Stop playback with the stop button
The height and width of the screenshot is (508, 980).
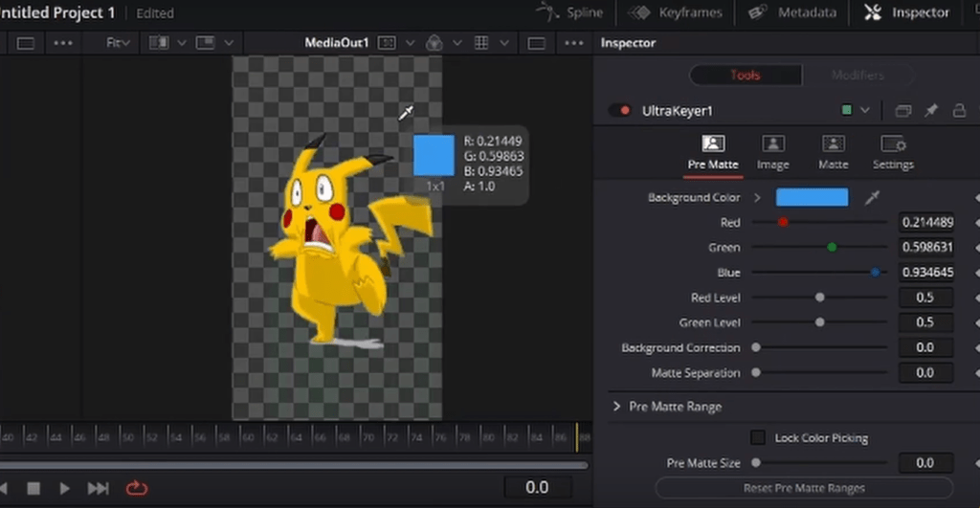point(33,489)
